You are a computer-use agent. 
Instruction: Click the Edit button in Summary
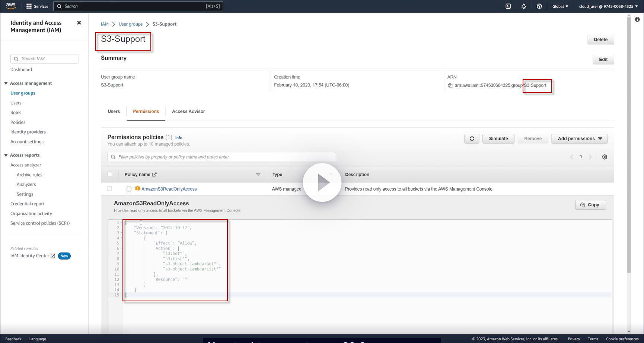click(x=603, y=60)
